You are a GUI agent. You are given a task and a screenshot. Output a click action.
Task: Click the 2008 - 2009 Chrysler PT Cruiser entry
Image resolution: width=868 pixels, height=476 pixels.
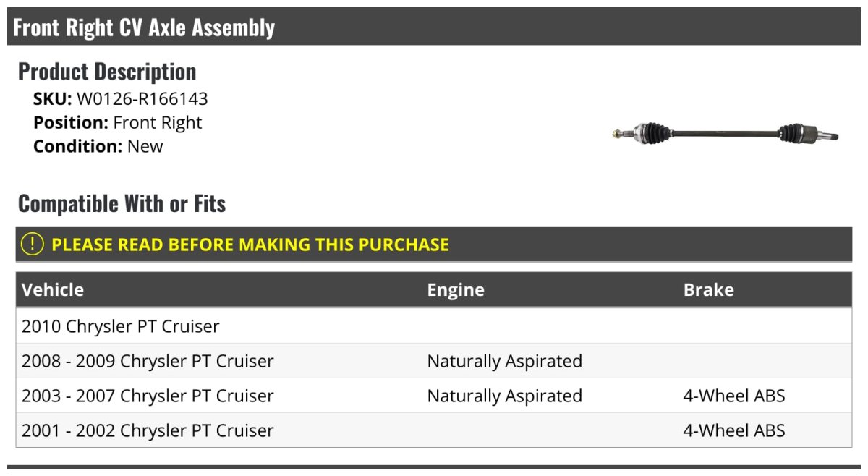click(148, 361)
